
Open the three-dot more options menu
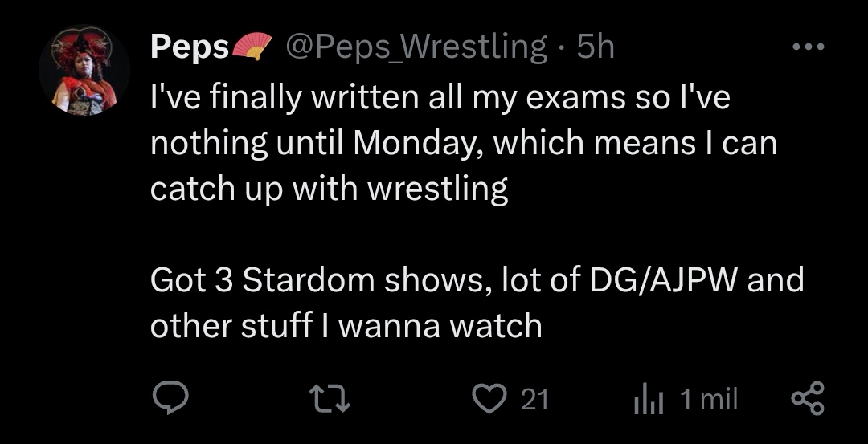pyautogui.click(x=807, y=48)
